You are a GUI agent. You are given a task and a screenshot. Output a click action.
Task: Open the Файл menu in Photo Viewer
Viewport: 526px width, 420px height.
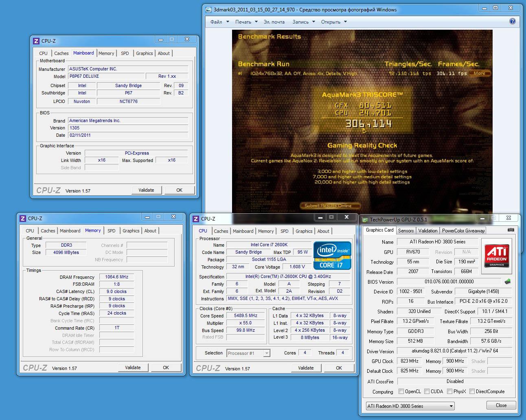[x=219, y=22]
